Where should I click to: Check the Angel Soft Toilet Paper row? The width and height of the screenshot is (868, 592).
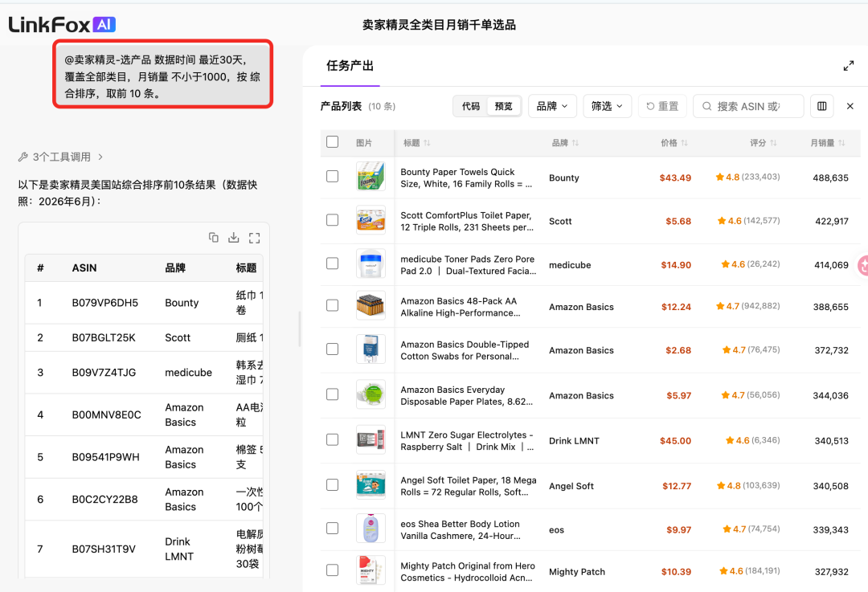[x=332, y=485]
